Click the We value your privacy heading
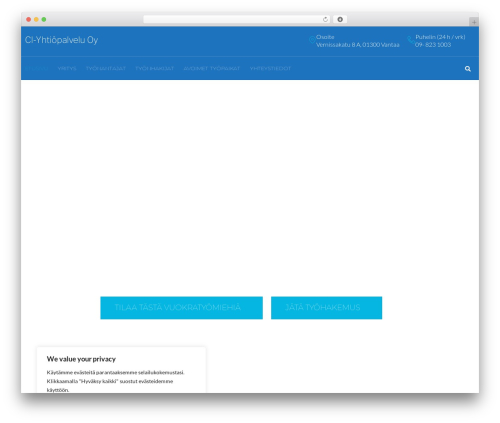Screen dimensions: 500x423 [81, 359]
